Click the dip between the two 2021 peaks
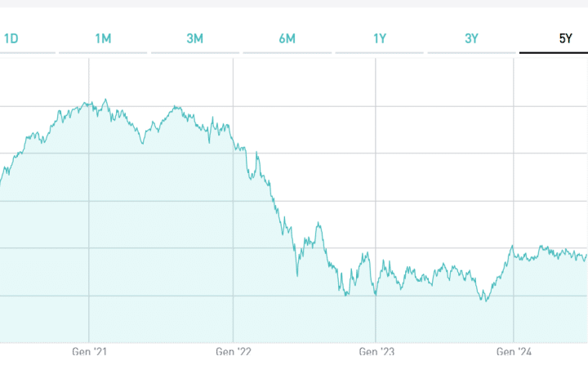This screenshot has height=392, width=588. (x=143, y=144)
